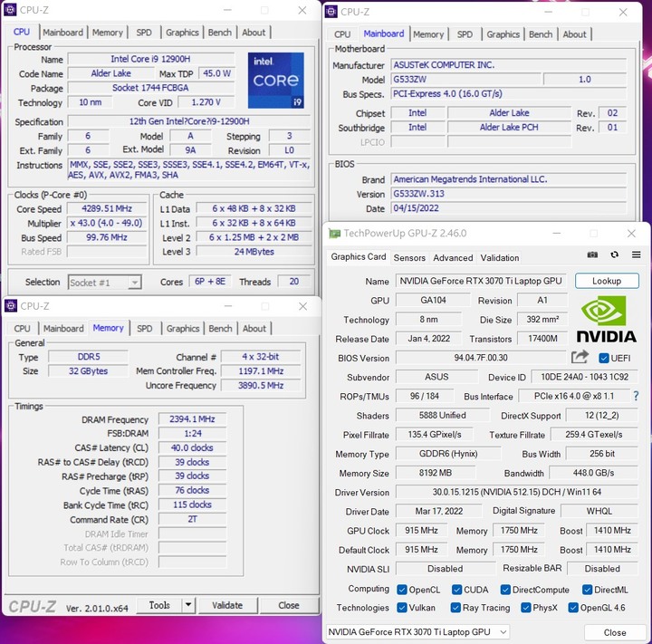Click the Bandwidth 448.0 GB/s value
The height and width of the screenshot is (644, 652).
coord(593,473)
